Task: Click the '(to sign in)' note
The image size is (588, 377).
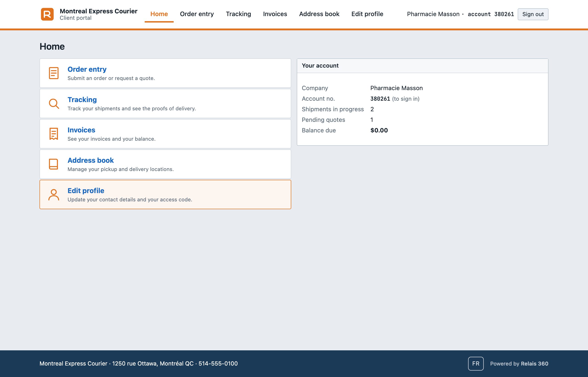Action: (406, 99)
